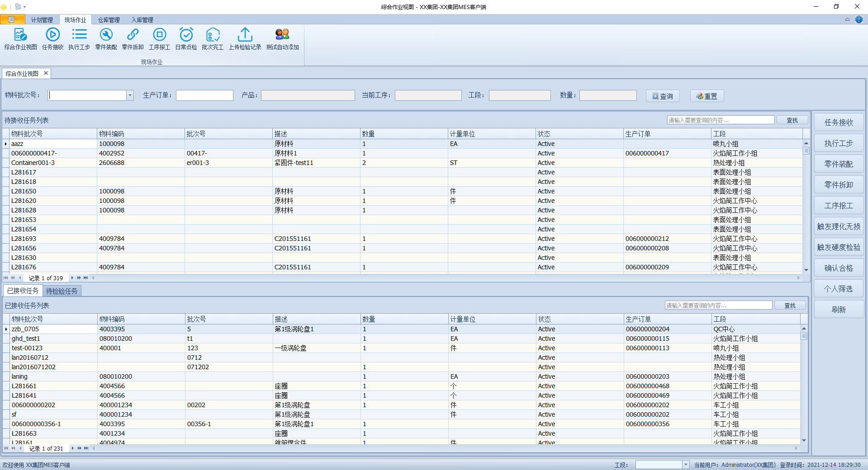Open the 零件装配 wrench tool
This screenshot has height=470, width=868.
106,39
